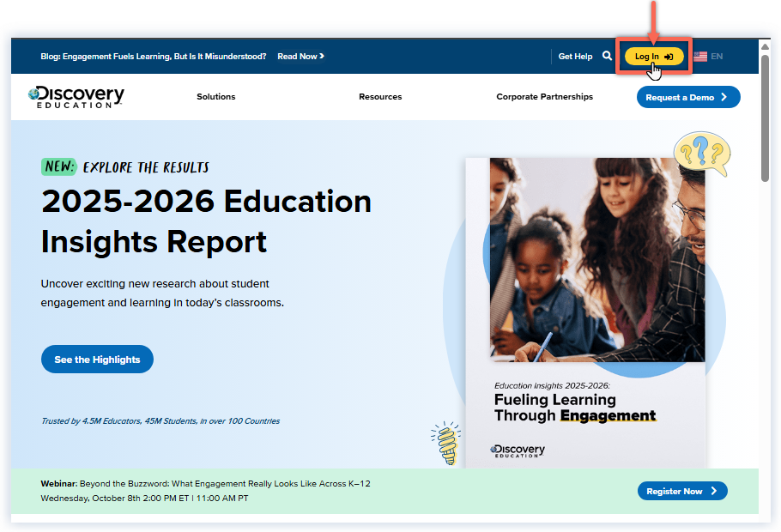Image resolution: width=781 pixels, height=532 pixels.
Task: Click the chevron arrow on Register Now
Action: pos(715,491)
